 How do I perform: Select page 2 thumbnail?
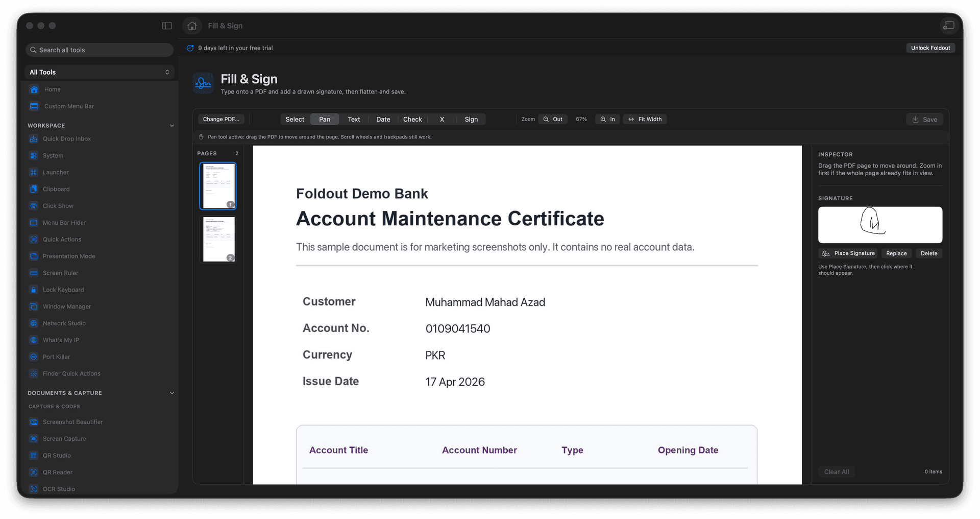click(x=218, y=240)
